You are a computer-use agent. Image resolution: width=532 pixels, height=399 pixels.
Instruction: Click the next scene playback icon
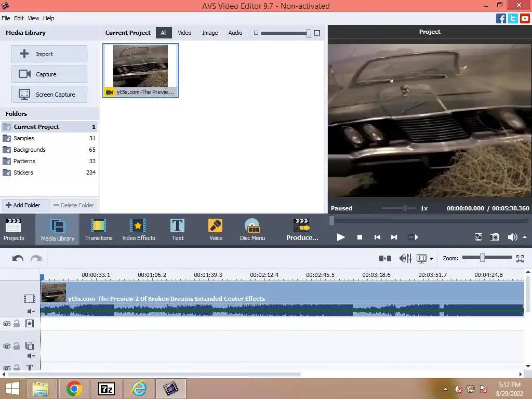coord(413,237)
